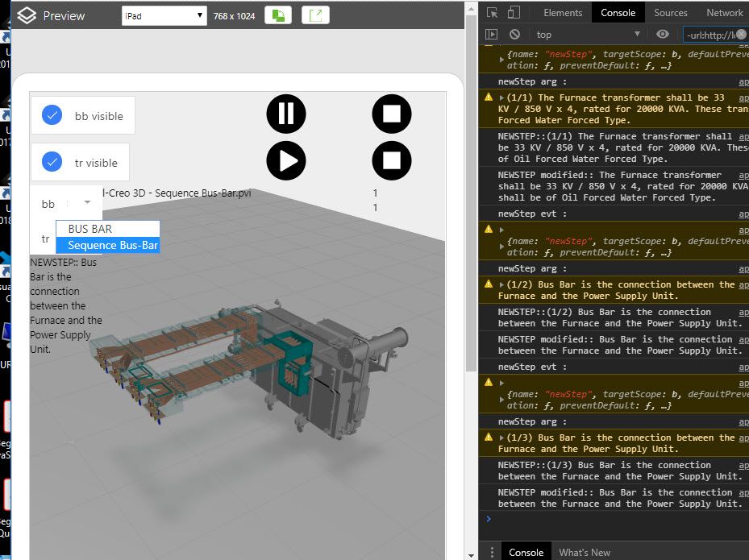The height and width of the screenshot is (560, 749).
Task: Click the green open-in-new-window icon
Action: (315, 15)
